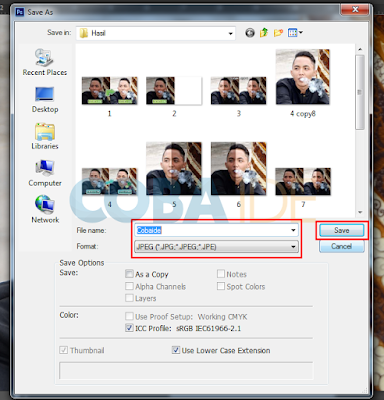The height and width of the screenshot is (400, 384).
Task: Expand the Save in folder dropdown
Action: tap(230, 33)
